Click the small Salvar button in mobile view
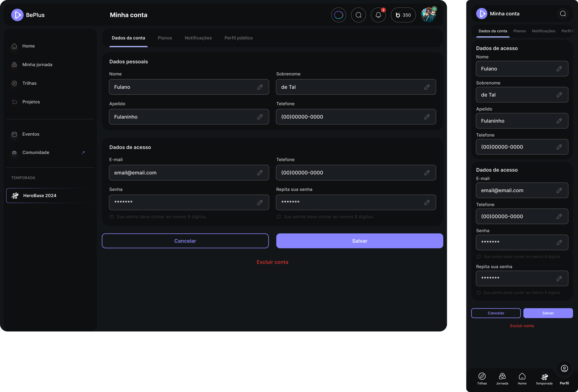Viewport: 578px width, 392px height. [548, 313]
